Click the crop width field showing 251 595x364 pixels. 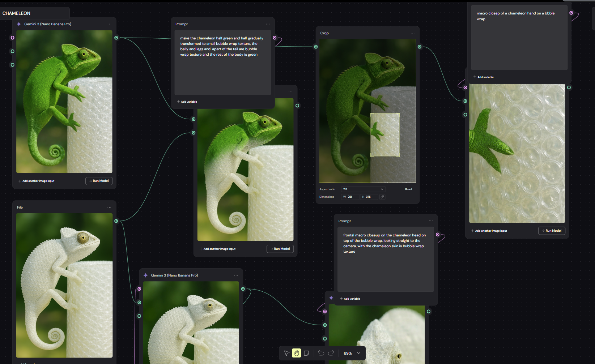350,197
